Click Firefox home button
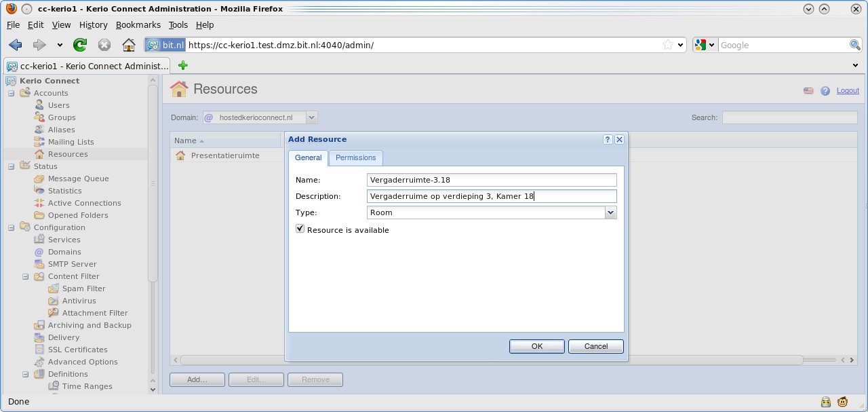This screenshot has height=412, width=868. coord(129,45)
